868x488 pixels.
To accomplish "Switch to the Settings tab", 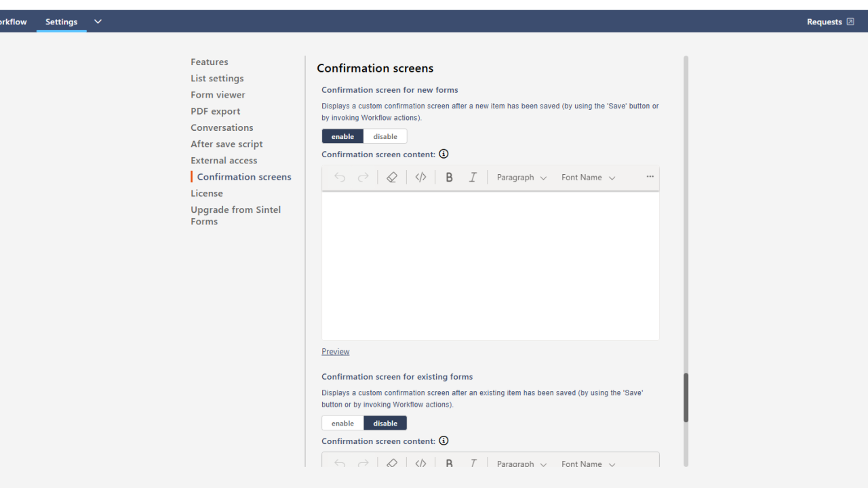I will (x=62, y=22).
